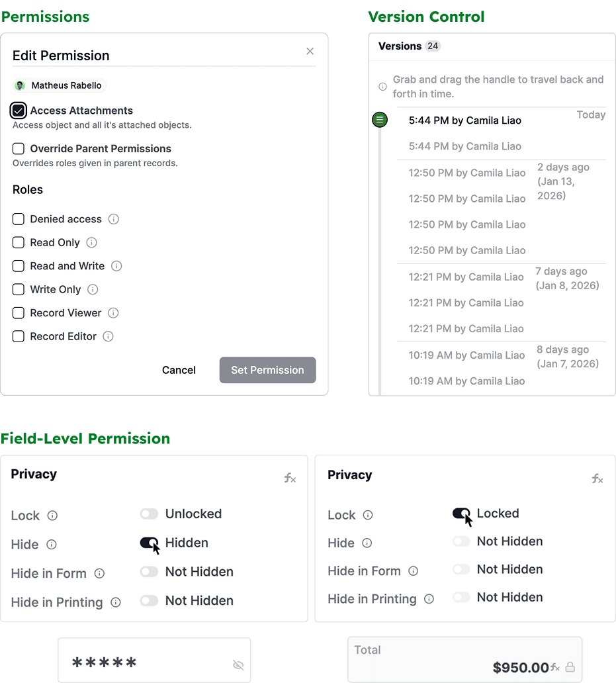Enable the Read Only role checkbox
The width and height of the screenshot is (616, 683).
pyautogui.click(x=19, y=243)
